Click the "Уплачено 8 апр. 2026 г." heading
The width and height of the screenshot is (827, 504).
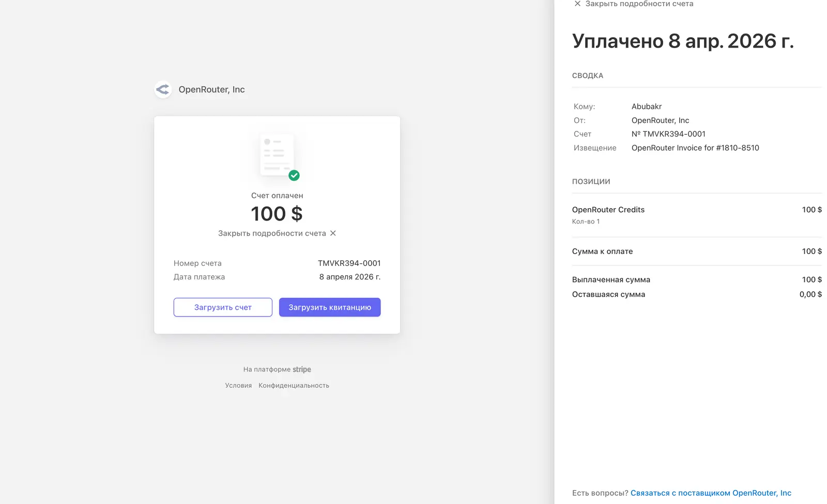coord(683,41)
